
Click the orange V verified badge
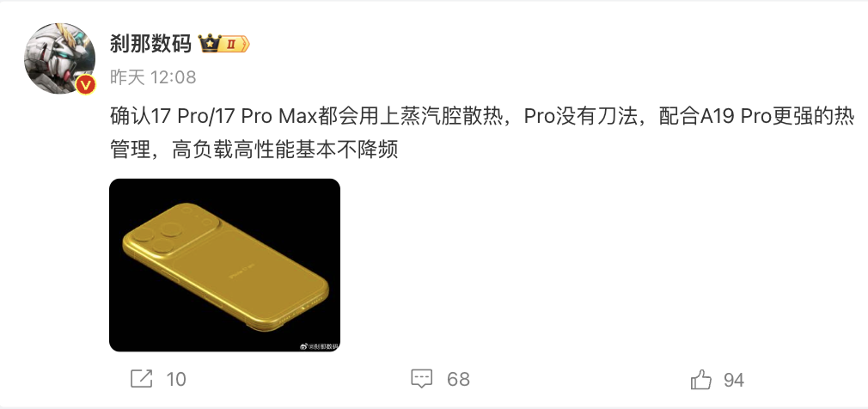tap(85, 85)
